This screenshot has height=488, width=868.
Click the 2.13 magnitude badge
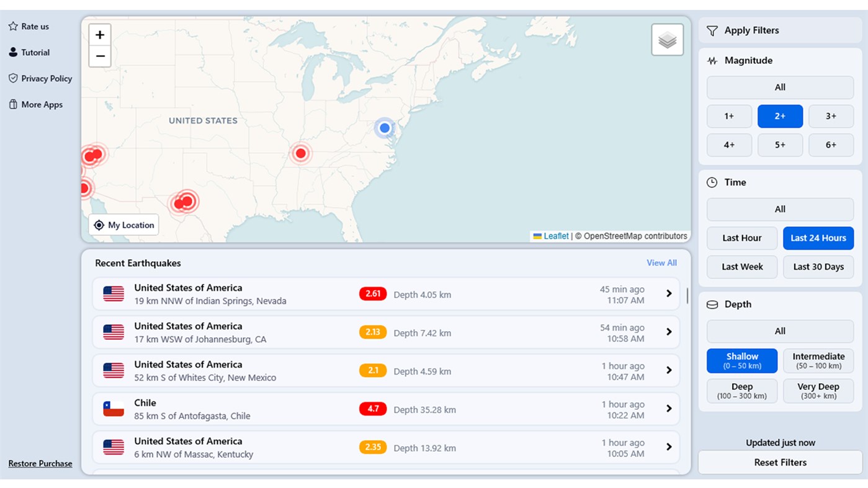click(373, 332)
